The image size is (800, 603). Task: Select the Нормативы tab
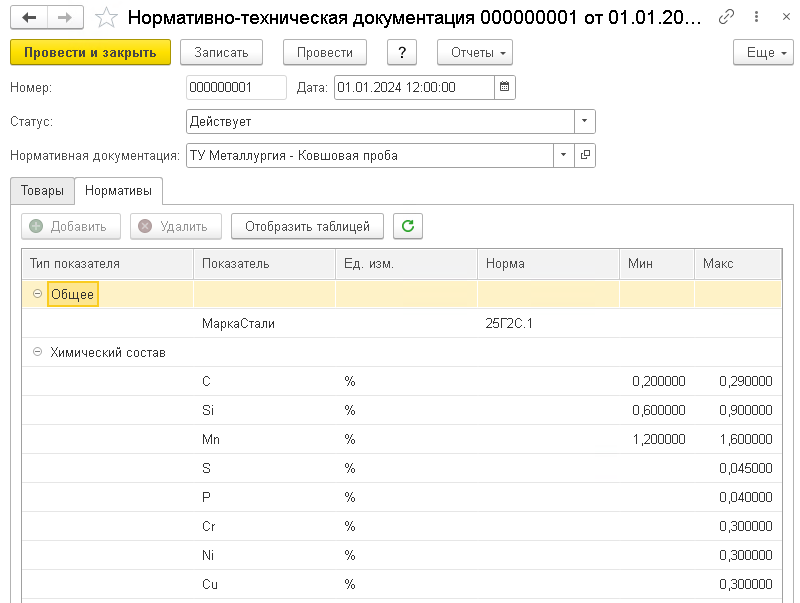[x=118, y=190]
